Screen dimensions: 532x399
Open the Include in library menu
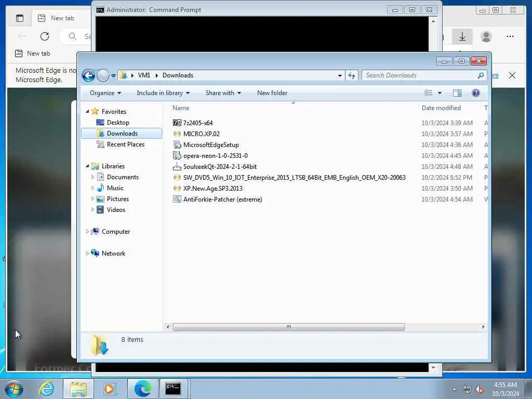pos(163,93)
